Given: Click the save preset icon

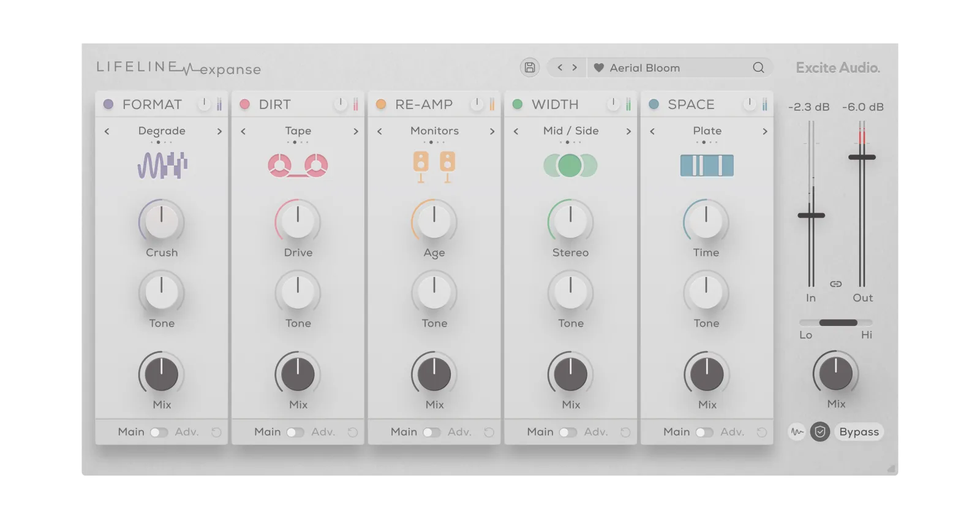Looking at the screenshot, I should click(530, 67).
